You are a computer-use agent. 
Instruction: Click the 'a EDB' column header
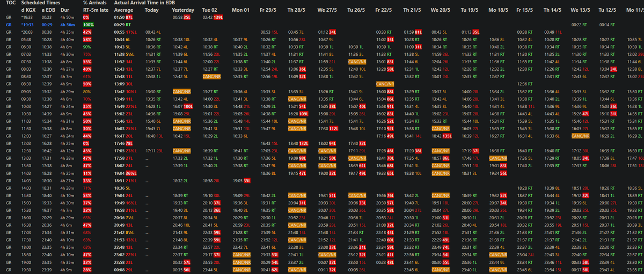click(48, 10)
